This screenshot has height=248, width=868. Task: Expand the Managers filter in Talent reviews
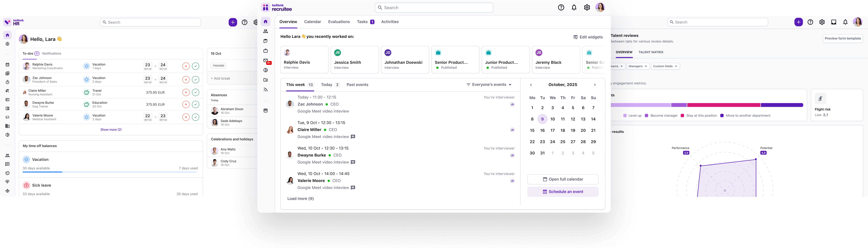click(x=638, y=66)
